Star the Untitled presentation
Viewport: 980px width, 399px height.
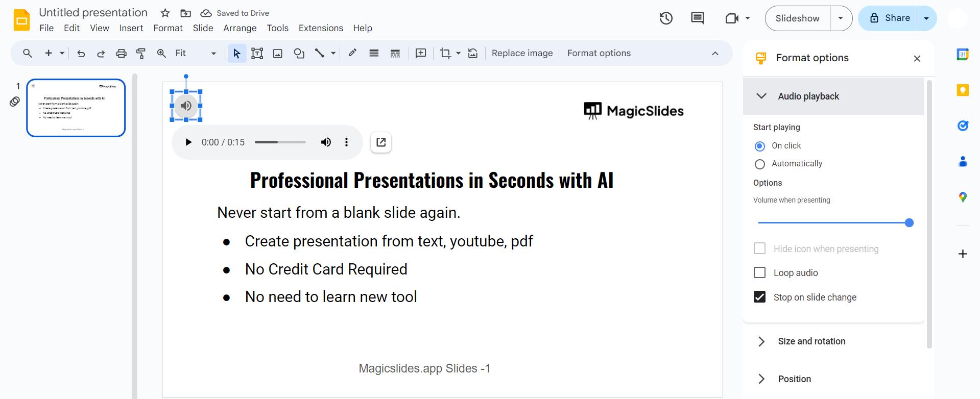[165, 13]
